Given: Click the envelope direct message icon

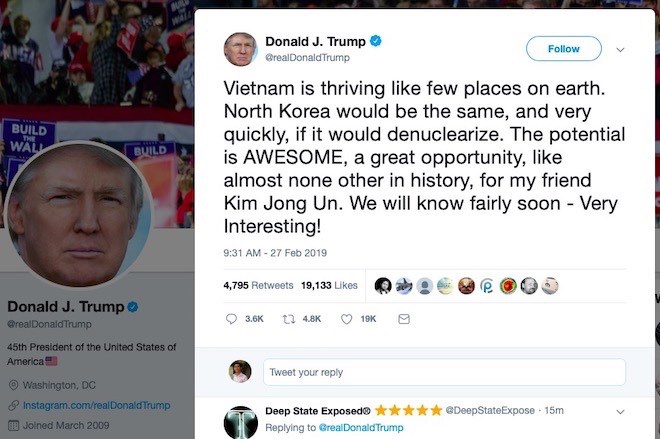Looking at the screenshot, I should [404, 319].
